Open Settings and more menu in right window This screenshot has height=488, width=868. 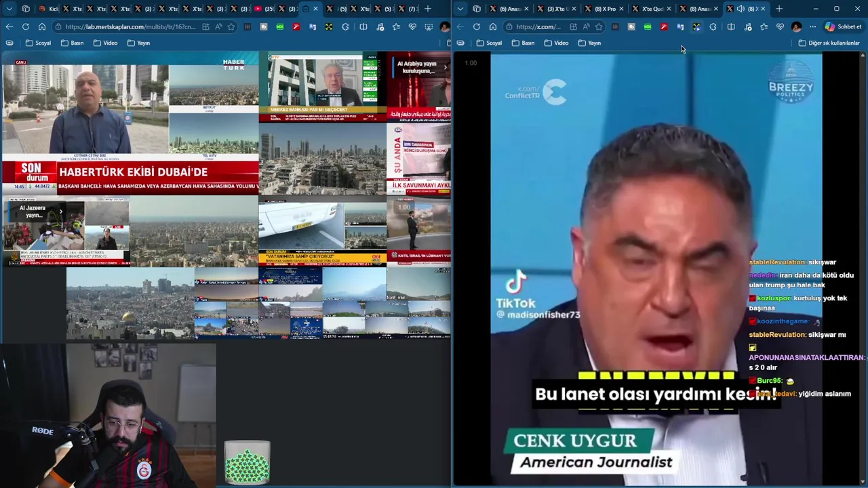coord(812,26)
